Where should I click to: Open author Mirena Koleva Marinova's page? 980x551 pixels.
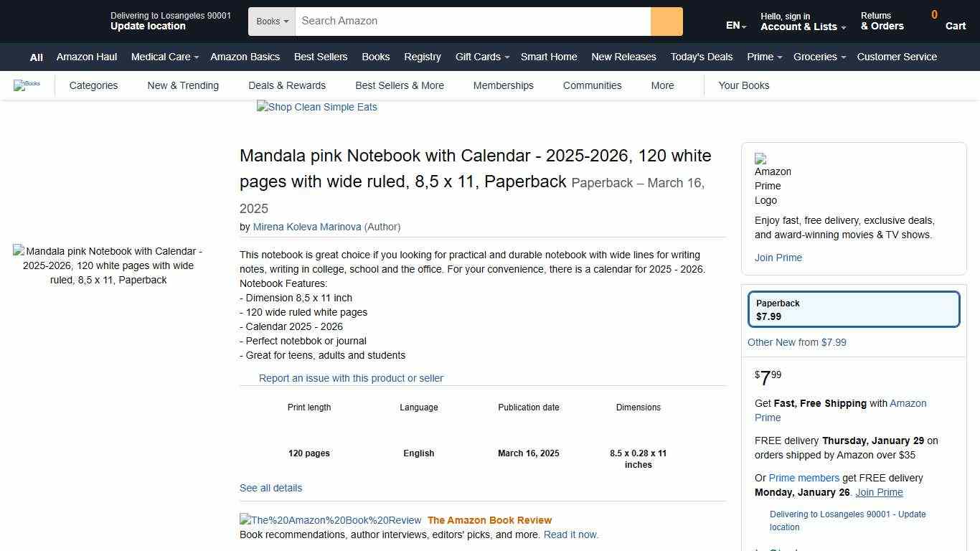point(307,227)
